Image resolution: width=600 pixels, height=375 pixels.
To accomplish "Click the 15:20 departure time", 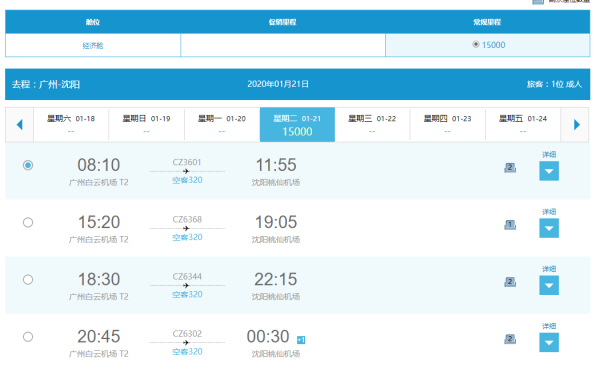I will (99, 222).
